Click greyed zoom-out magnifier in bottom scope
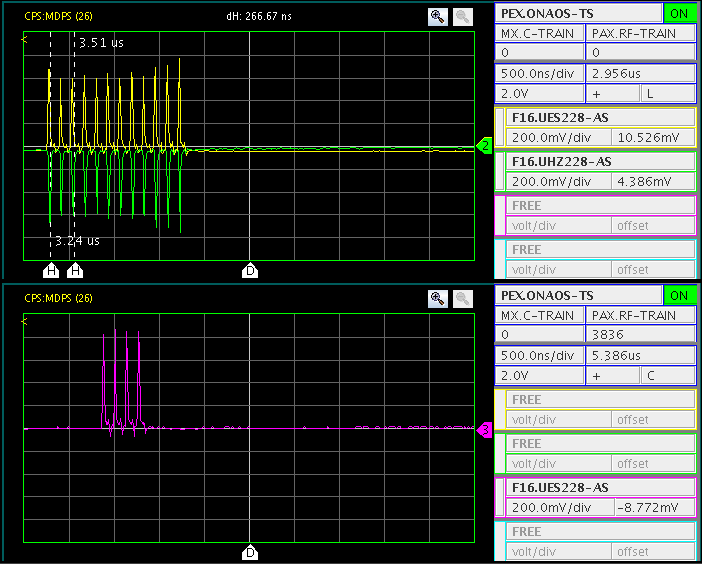Viewport: 702px width, 564px height. coord(462,299)
